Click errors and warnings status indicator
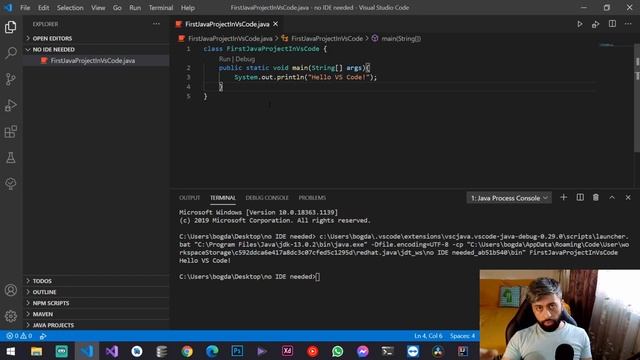The height and width of the screenshot is (360, 640). pos(19,336)
